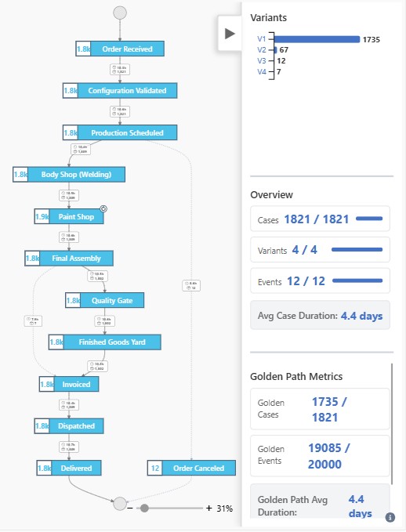Click the Production Scheduled to Canceled edge label
Screen dimensions: 406x532
click(x=191, y=286)
